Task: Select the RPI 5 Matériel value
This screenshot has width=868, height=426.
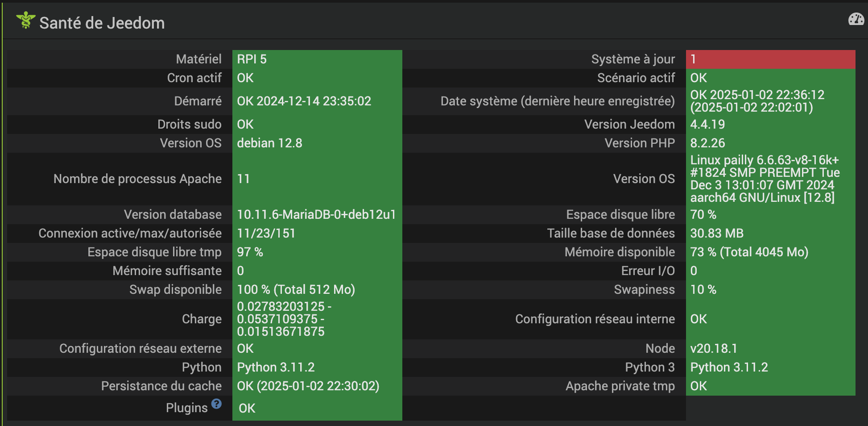Action: pyautogui.click(x=252, y=59)
